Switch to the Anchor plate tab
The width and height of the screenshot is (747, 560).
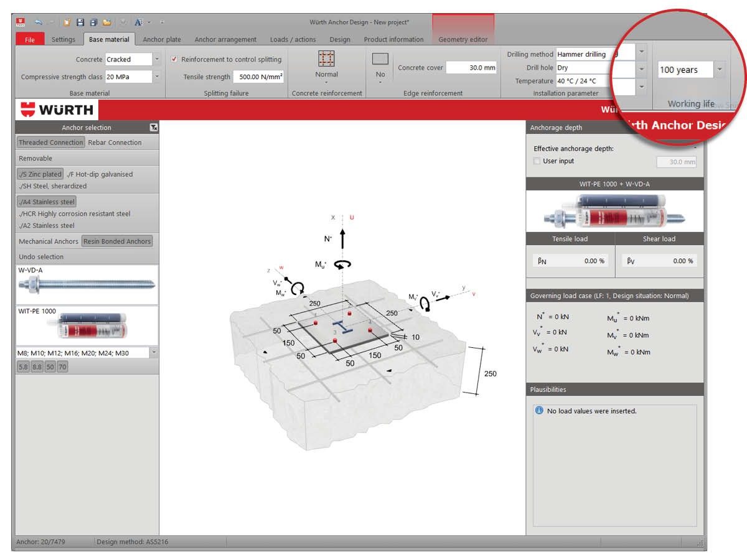[162, 39]
